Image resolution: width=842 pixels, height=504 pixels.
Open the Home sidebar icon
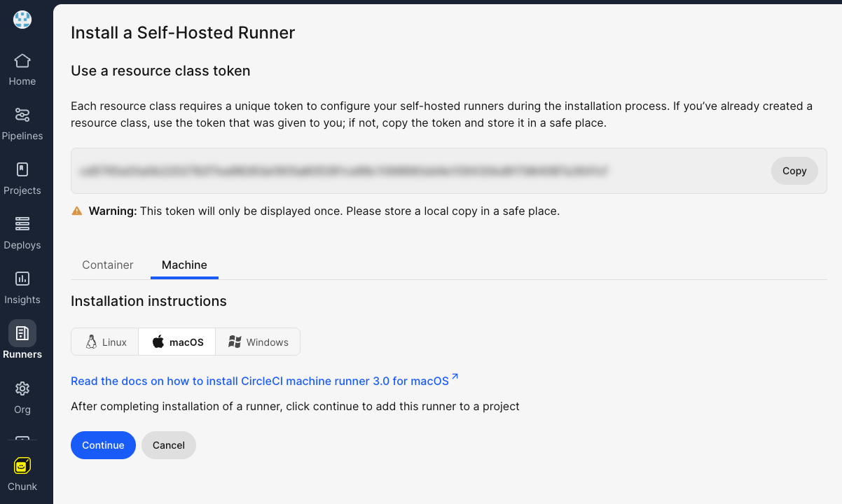pyautogui.click(x=22, y=61)
